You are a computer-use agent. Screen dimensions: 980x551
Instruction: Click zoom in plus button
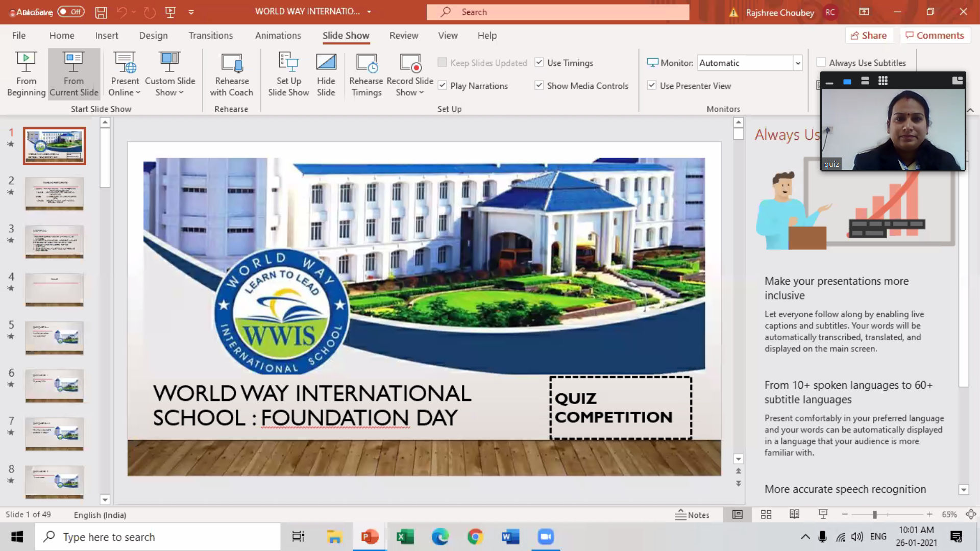(x=929, y=514)
